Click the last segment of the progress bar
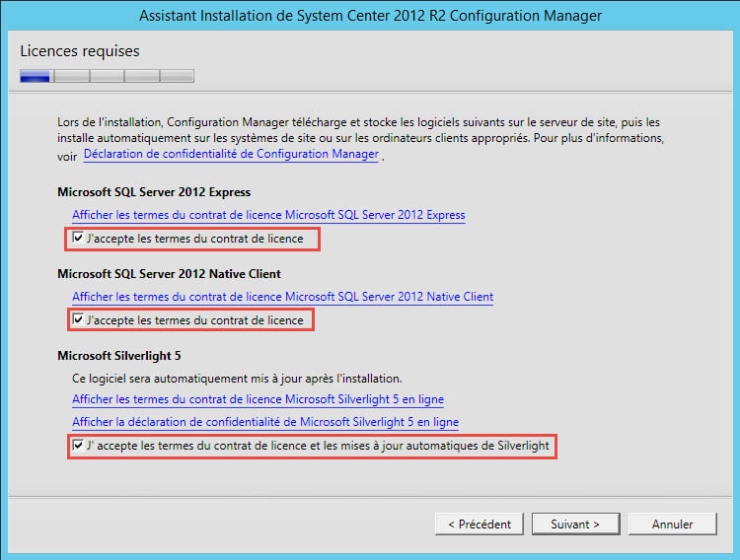This screenshot has height=560, width=740. click(x=178, y=76)
